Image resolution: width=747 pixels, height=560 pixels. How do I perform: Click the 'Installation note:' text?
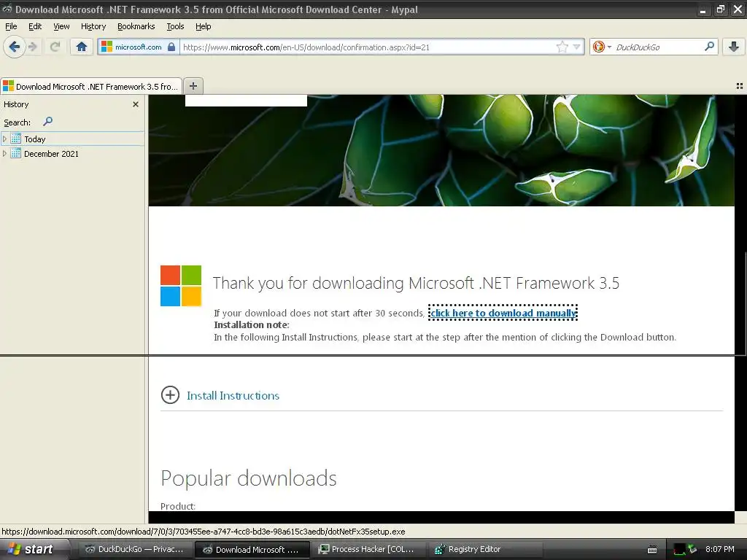point(252,324)
